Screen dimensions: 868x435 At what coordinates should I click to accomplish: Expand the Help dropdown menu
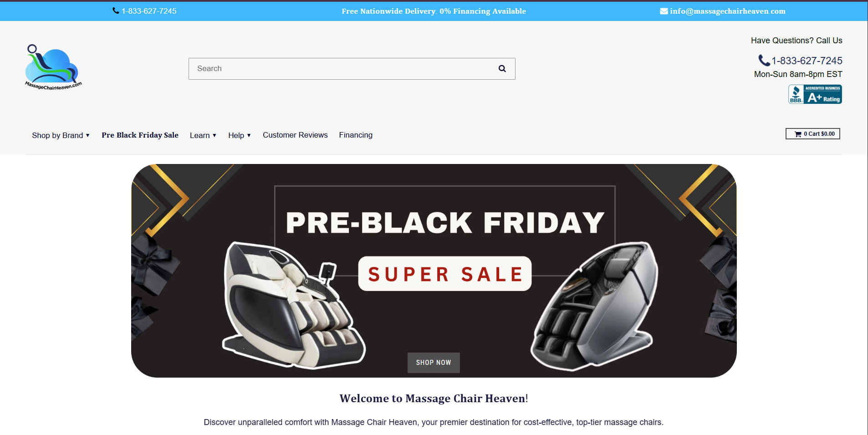pos(240,135)
